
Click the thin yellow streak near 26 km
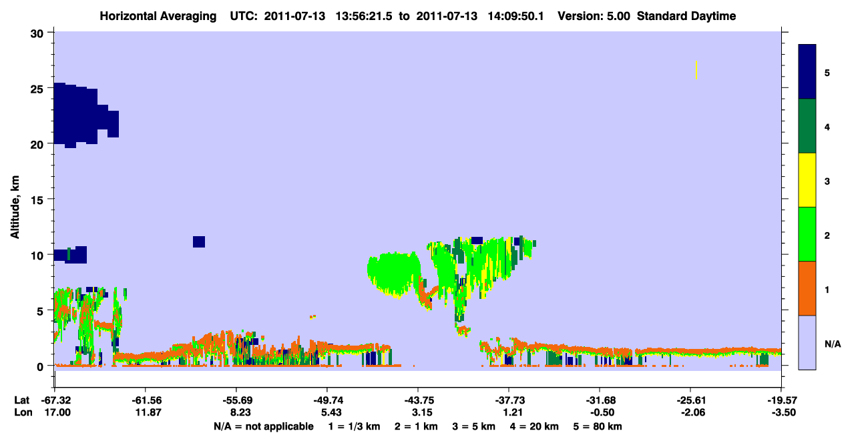tap(696, 70)
